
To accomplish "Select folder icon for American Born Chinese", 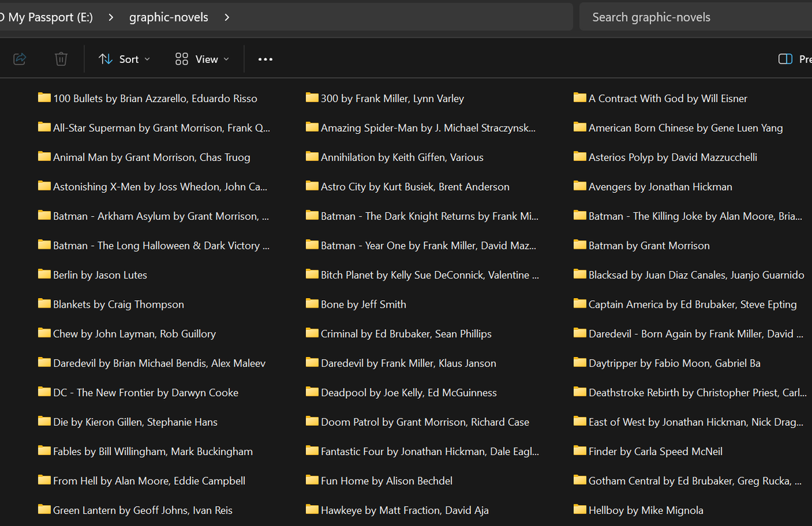I will (580, 127).
